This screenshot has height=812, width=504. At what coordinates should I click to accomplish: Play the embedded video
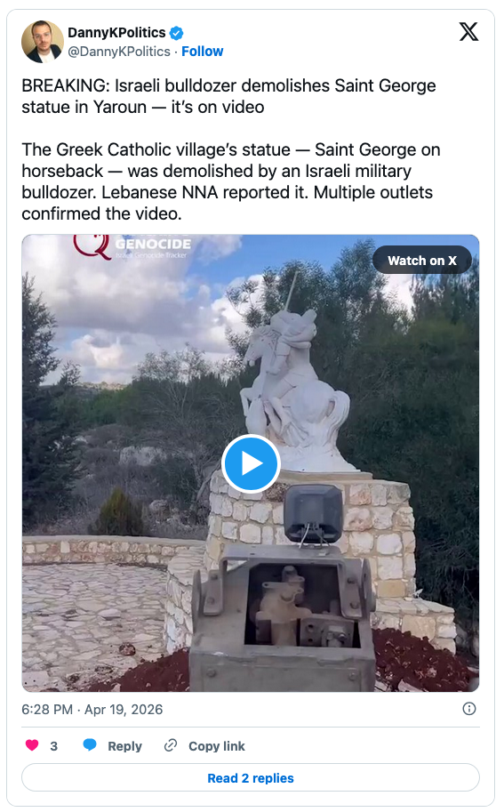(x=251, y=463)
